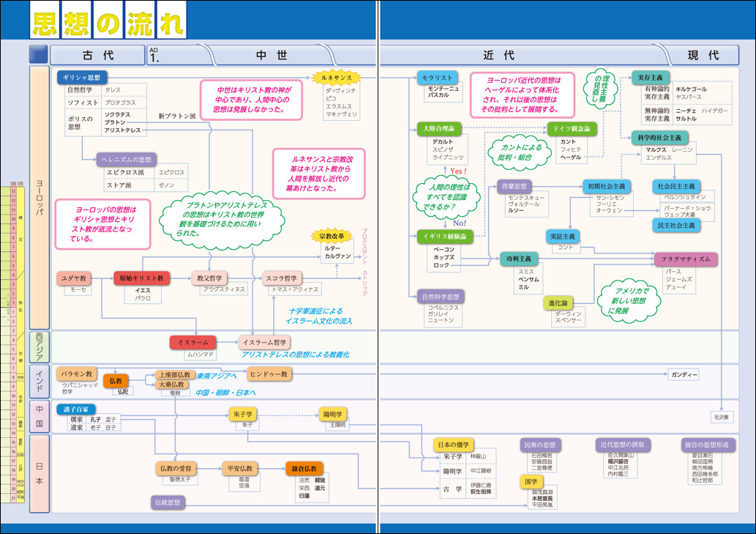Click the blue 諸子百家 box
756x534 pixels.
tap(76, 409)
